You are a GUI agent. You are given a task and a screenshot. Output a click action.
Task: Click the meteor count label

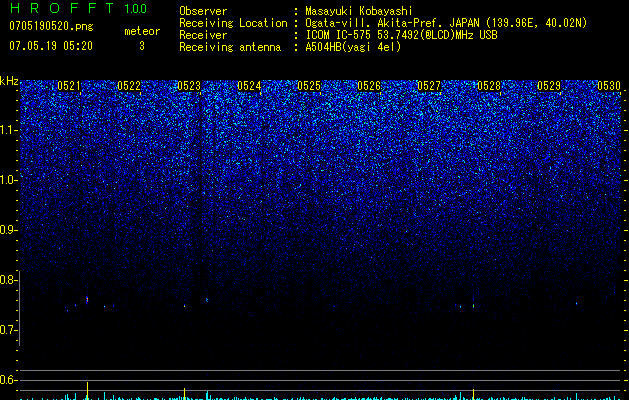142,31
